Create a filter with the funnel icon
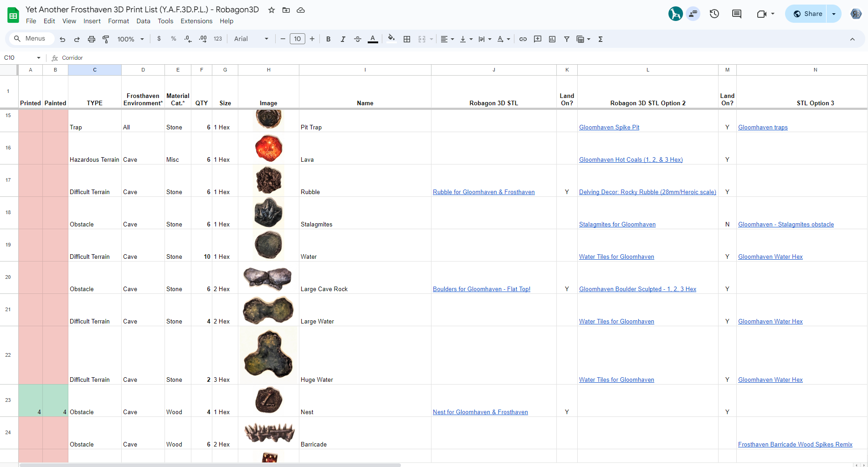Image resolution: width=868 pixels, height=467 pixels. point(567,39)
